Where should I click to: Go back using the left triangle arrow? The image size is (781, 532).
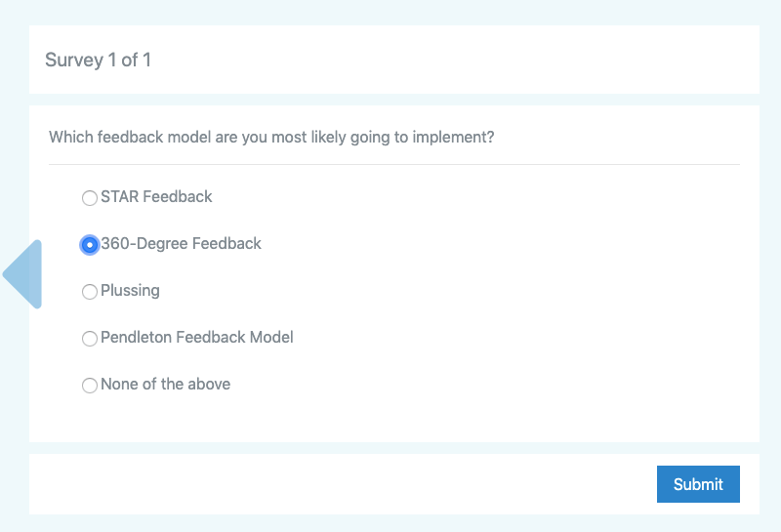click(22, 274)
